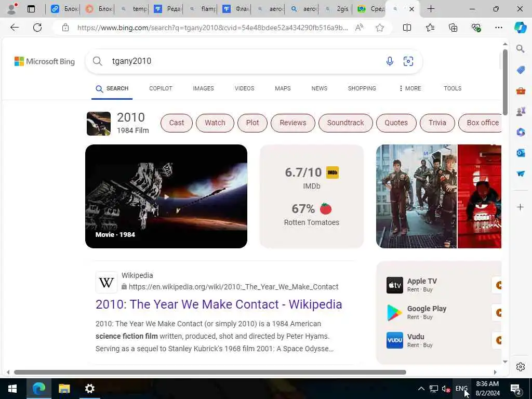Open the 67% Rotten Tomatoes rating
The width and height of the screenshot is (532, 399).
tap(312, 215)
